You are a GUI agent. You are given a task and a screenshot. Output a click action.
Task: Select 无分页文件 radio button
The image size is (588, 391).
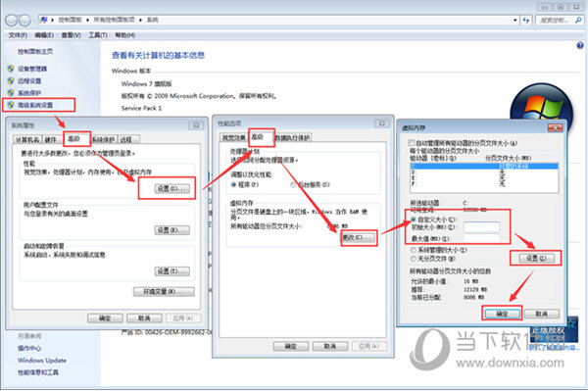click(414, 259)
